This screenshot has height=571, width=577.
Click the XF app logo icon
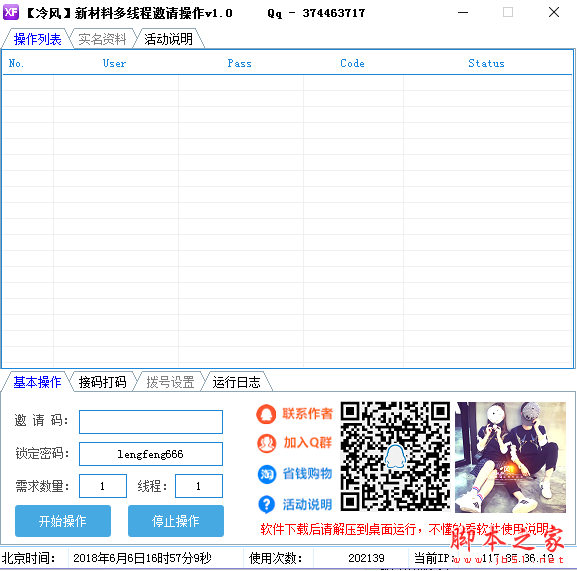click(x=11, y=12)
